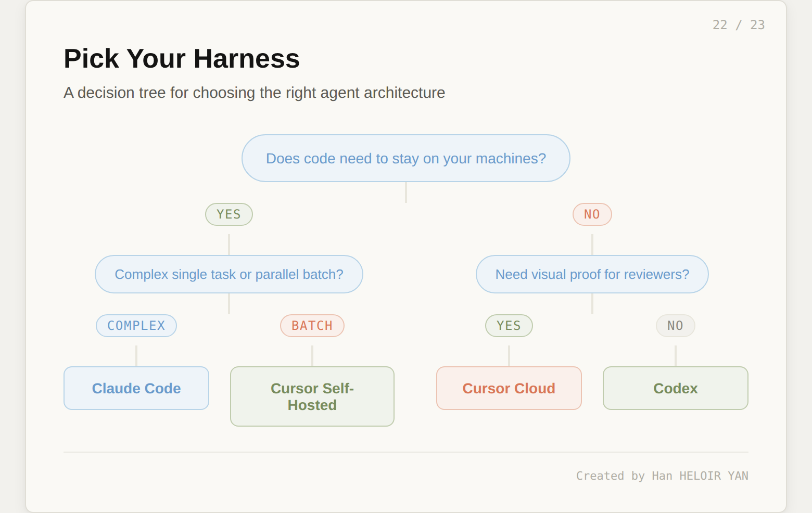Click the gray NO label above Codex

pyautogui.click(x=675, y=326)
